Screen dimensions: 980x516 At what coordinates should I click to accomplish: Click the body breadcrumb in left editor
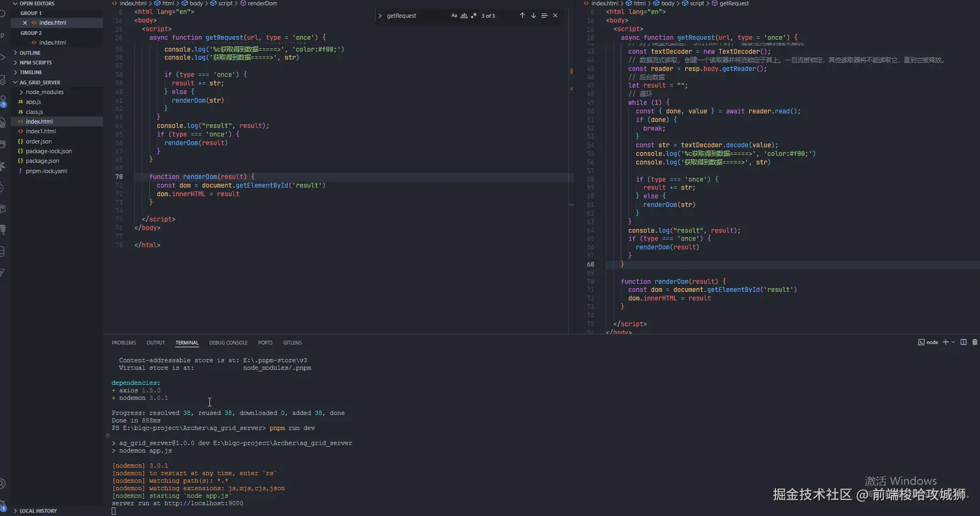192,3
